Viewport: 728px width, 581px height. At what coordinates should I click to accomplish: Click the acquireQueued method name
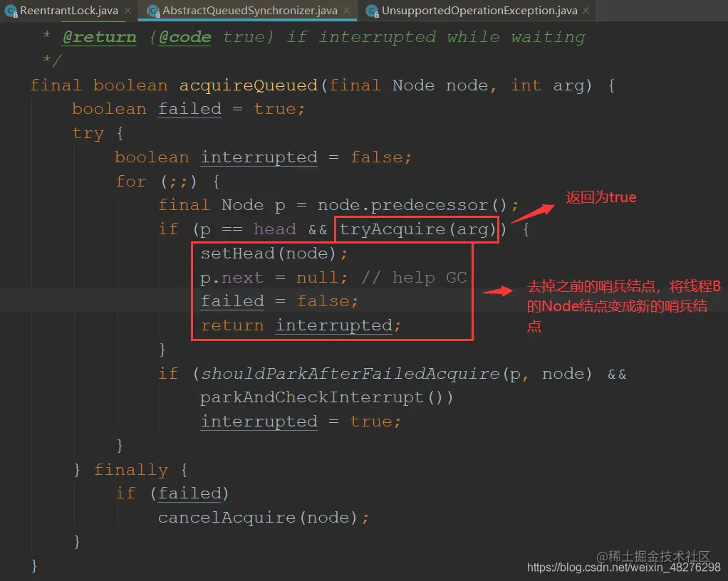click(249, 86)
